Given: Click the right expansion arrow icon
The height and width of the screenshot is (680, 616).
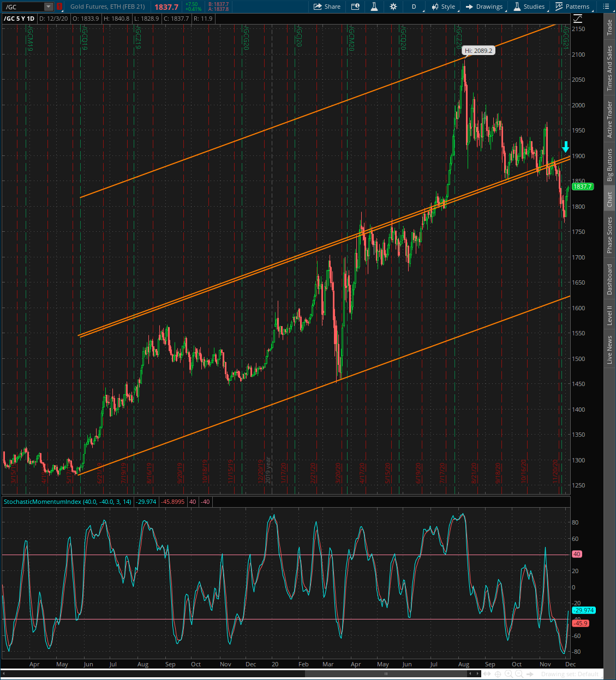Looking at the screenshot, I should click(x=530, y=674).
